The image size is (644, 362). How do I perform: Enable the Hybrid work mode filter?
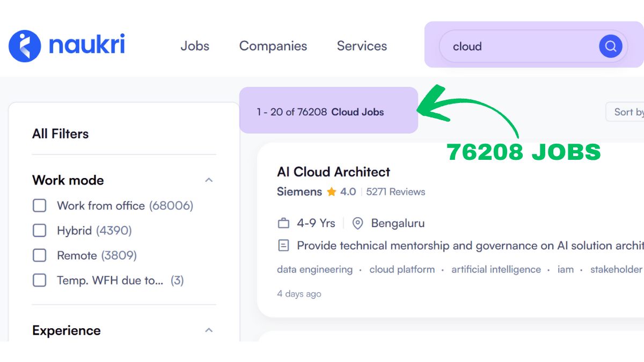[40, 231]
